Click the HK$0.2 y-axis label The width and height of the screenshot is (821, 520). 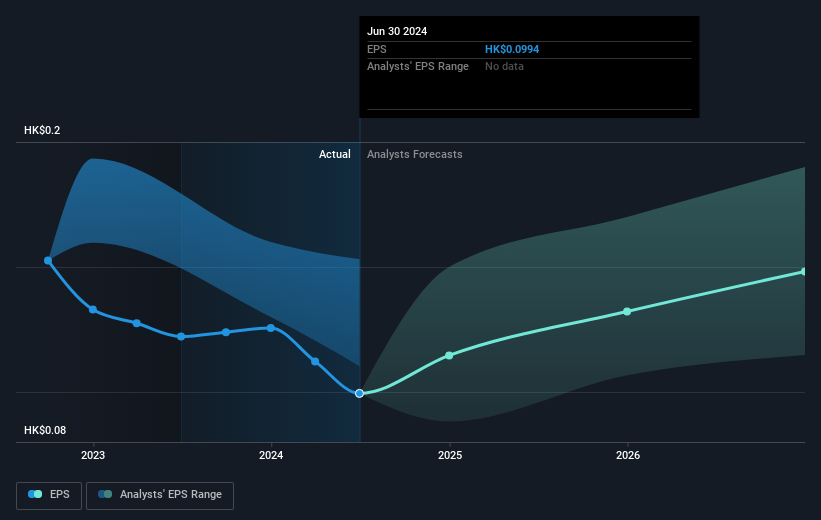(42, 130)
